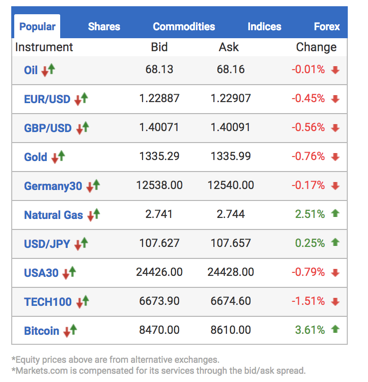Click the red down arrow in TECH100 row
368x382 pixels.
(335, 302)
